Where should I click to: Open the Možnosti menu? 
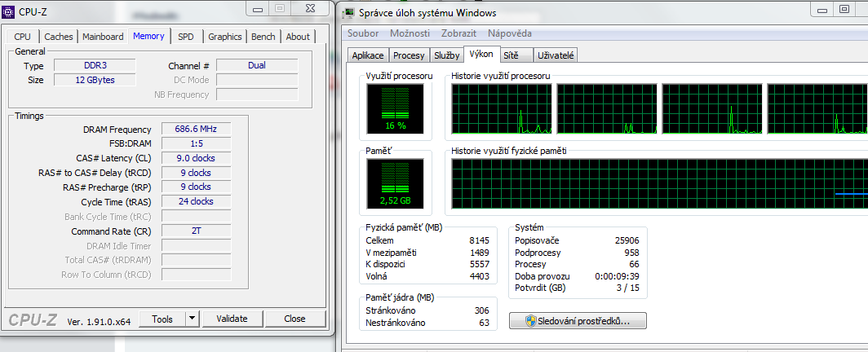(410, 33)
